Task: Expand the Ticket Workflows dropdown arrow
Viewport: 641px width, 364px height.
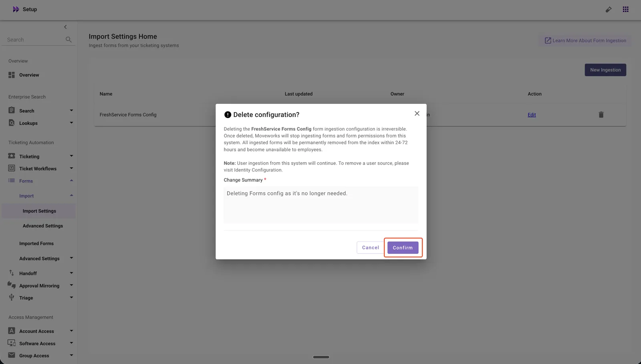Action: (x=71, y=169)
